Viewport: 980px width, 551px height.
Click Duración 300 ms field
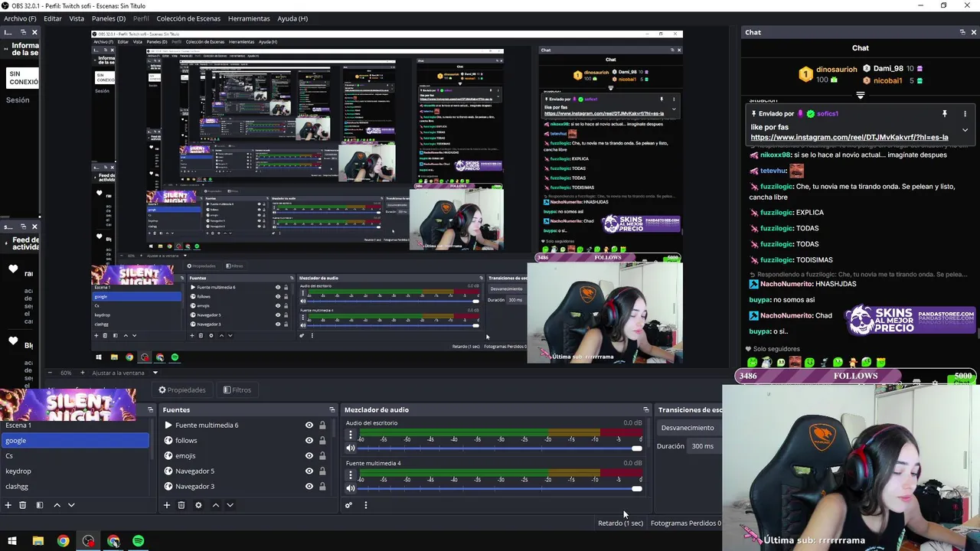point(704,446)
